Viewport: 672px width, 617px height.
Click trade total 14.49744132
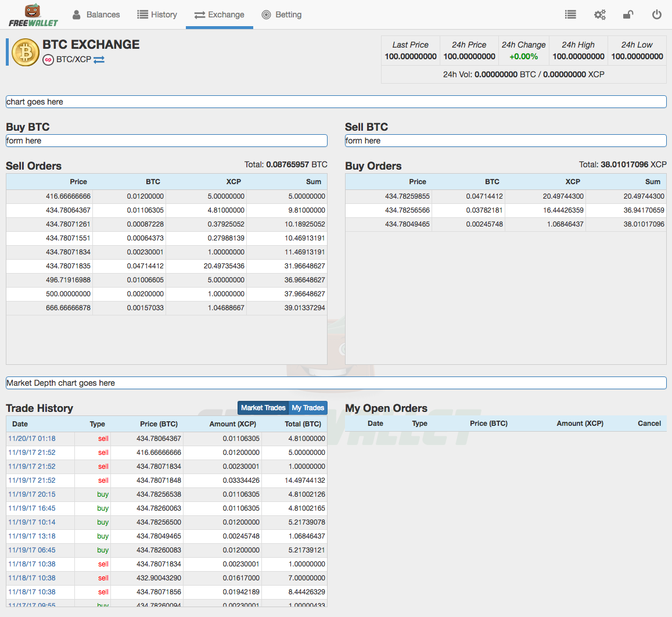click(x=305, y=480)
